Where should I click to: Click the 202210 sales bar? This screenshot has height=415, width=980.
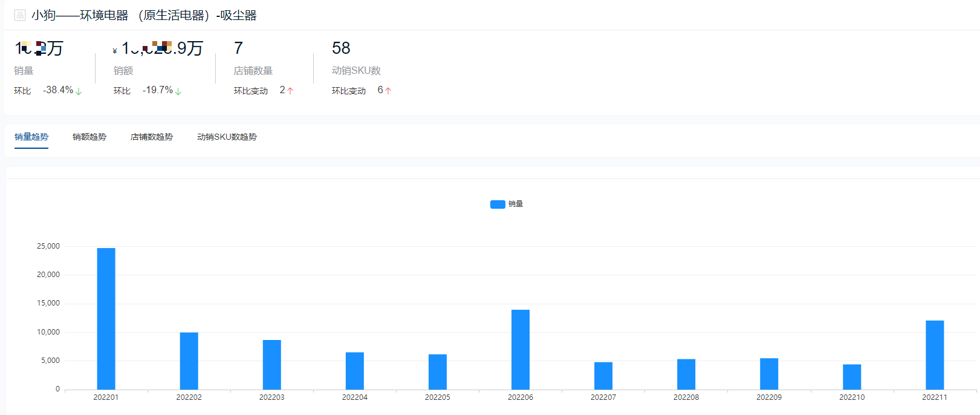(852, 377)
